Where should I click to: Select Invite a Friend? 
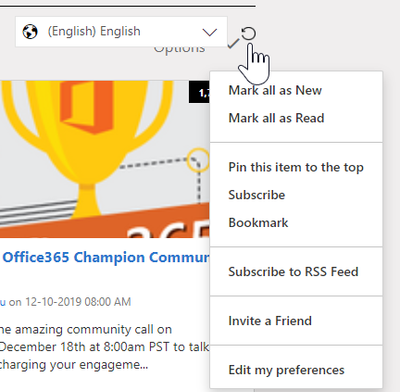(x=270, y=321)
